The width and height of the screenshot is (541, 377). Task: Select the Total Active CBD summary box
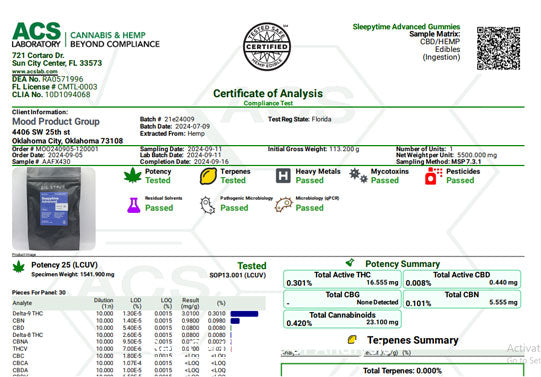(462, 279)
